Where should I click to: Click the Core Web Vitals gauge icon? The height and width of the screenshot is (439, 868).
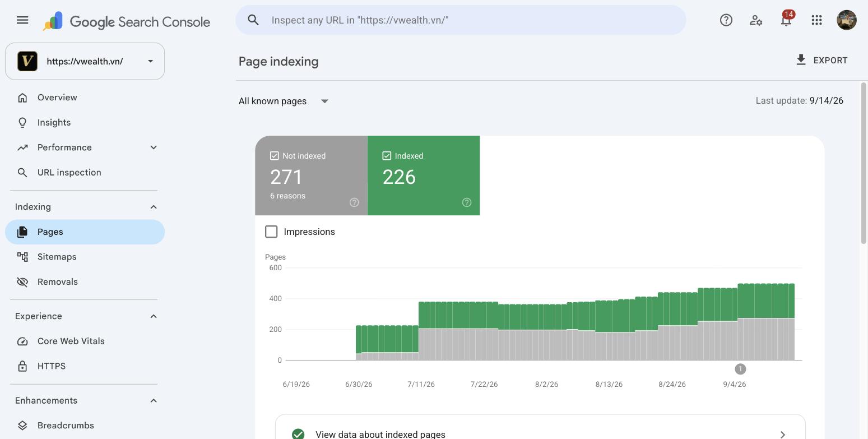pos(22,341)
